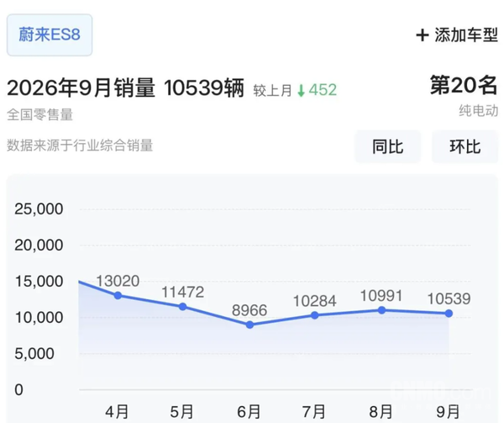
Task: Click the 较上月 change label
Action: coord(272,90)
